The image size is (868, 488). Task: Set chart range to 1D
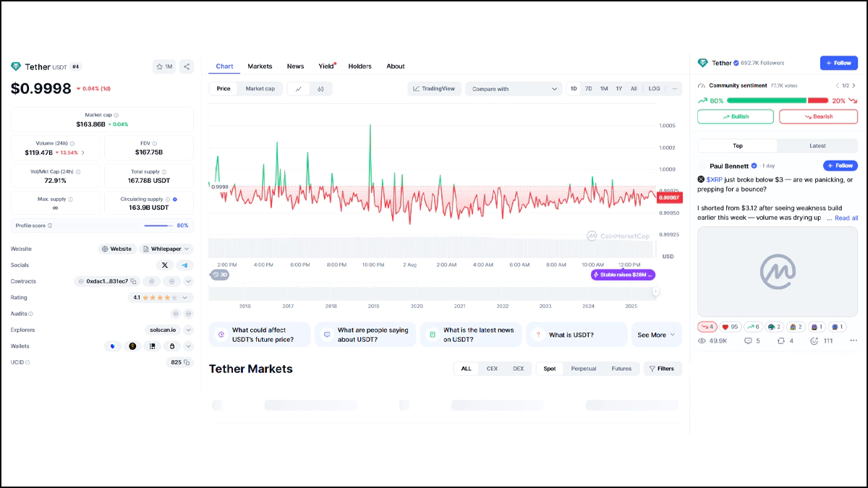(574, 89)
